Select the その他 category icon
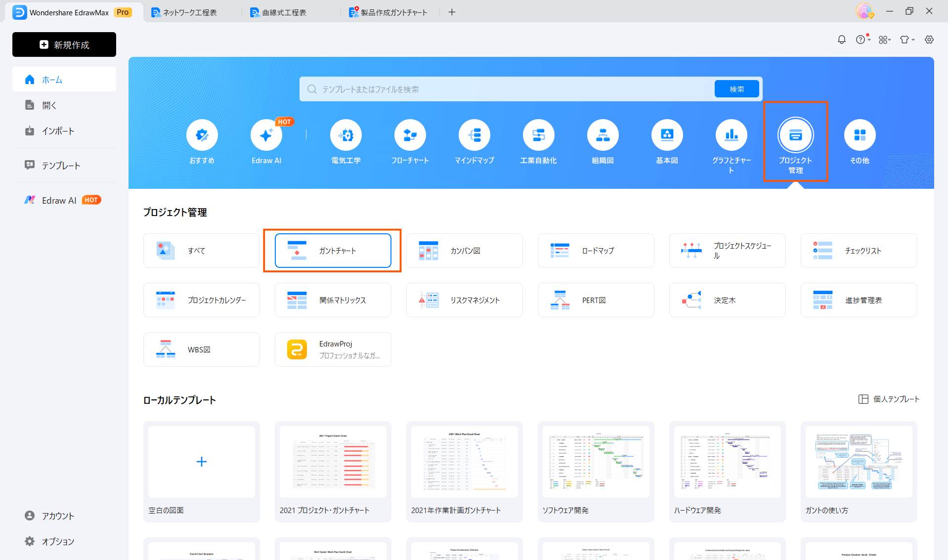Viewport: 948px width, 560px height. click(x=860, y=135)
